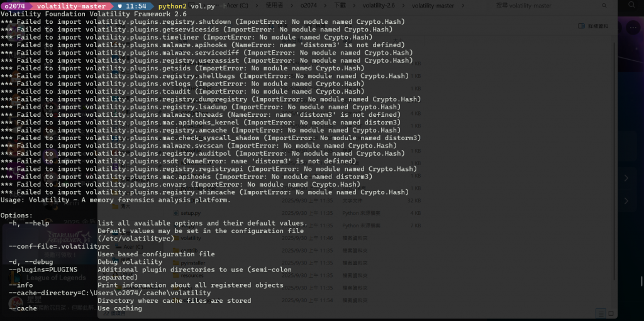Click the registry.shimcache import error line
This screenshot has height=321, width=644.
[204, 192]
